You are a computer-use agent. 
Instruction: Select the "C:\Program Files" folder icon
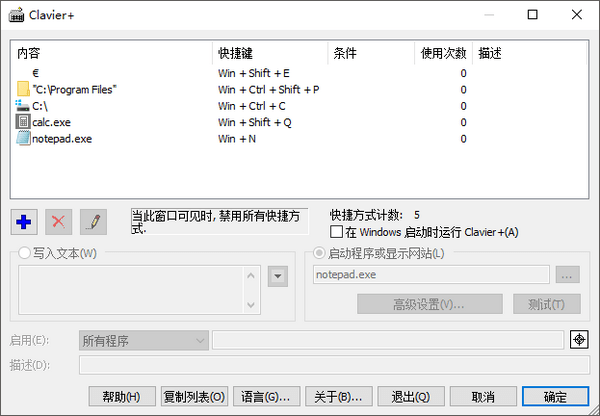coord(24,89)
